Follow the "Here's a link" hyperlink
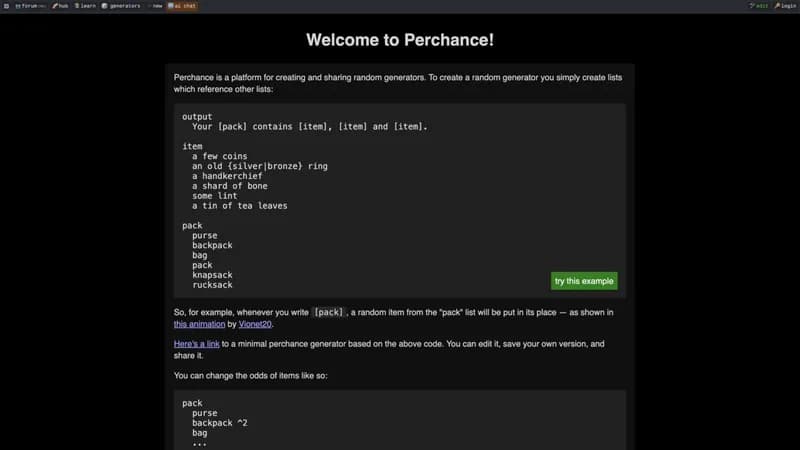Viewport: 800px width, 450px height. click(x=196, y=344)
